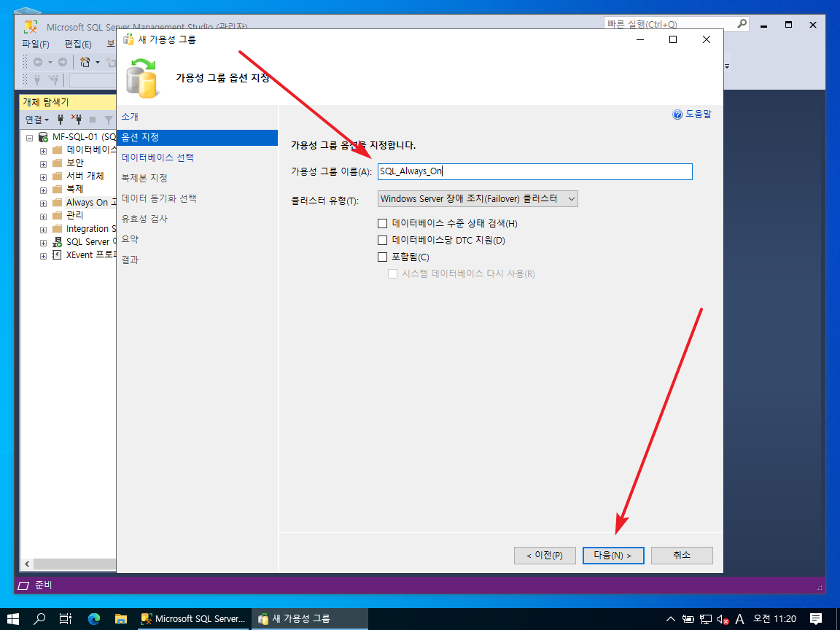The width and height of the screenshot is (840, 630).
Task: Select the 서버 개체 tree item
Action: (85, 176)
